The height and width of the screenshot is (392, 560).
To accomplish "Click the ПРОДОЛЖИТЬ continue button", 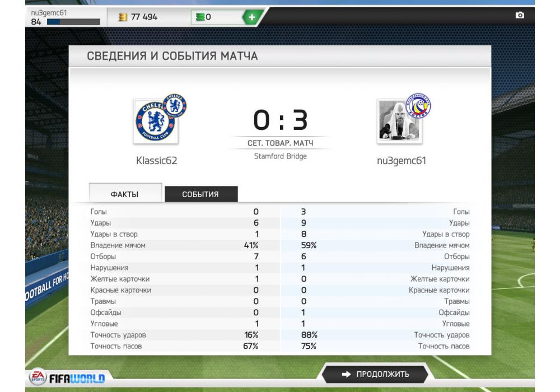I will [x=375, y=374].
